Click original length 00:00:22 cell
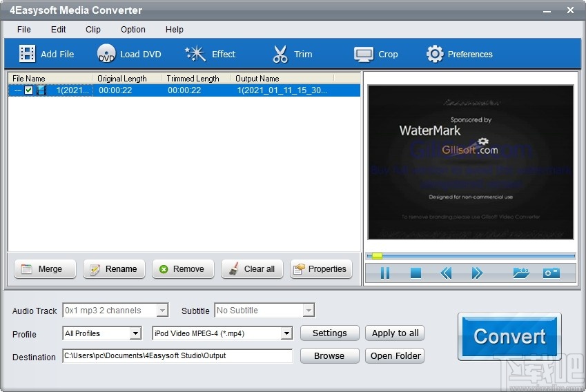The height and width of the screenshot is (392, 586). click(115, 90)
